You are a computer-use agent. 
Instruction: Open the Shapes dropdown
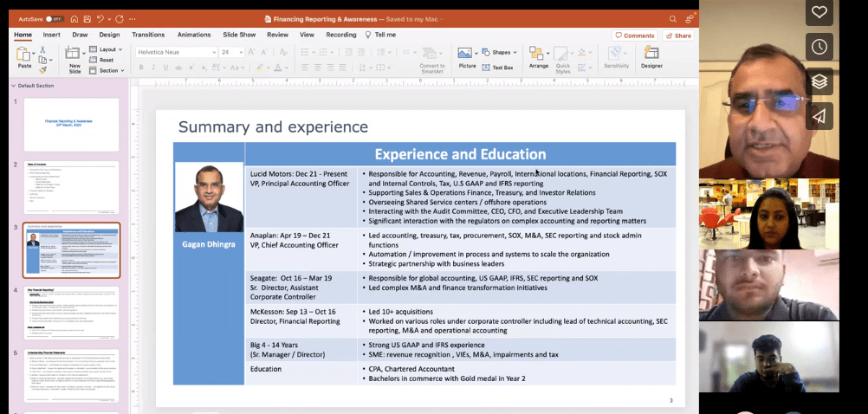[x=499, y=52]
